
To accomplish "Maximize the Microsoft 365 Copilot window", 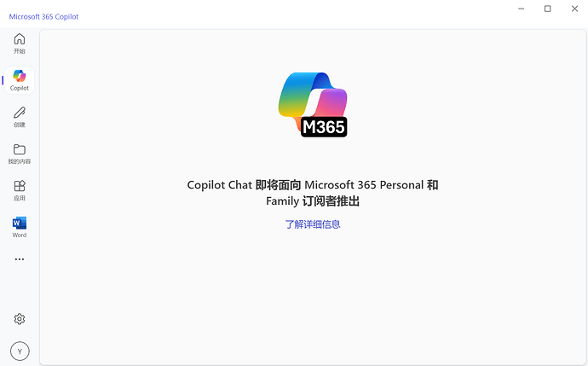I will pyautogui.click(x=547, y=9).
